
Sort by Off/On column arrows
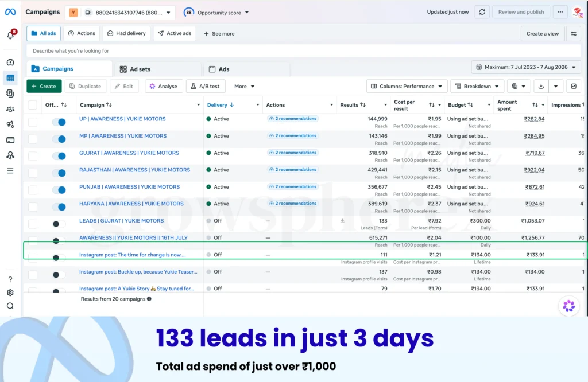click(x=64, y=105)
